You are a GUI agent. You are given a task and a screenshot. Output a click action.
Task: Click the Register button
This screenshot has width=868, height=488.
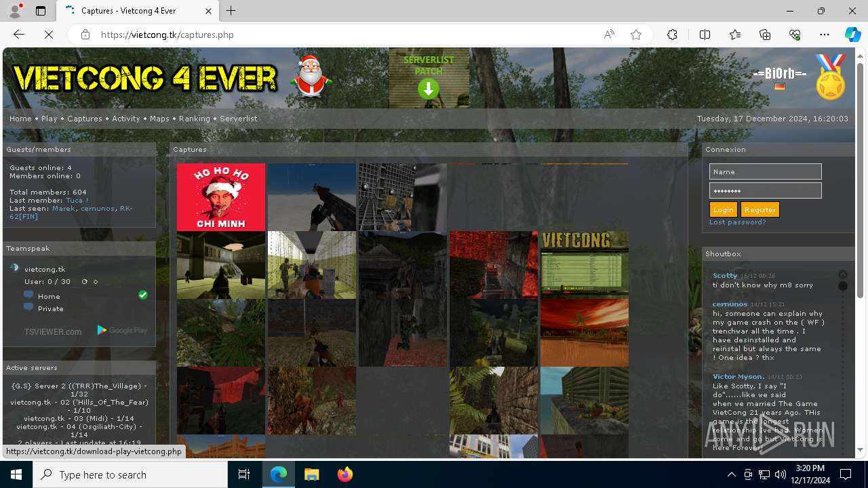click(x=760, y=209)
